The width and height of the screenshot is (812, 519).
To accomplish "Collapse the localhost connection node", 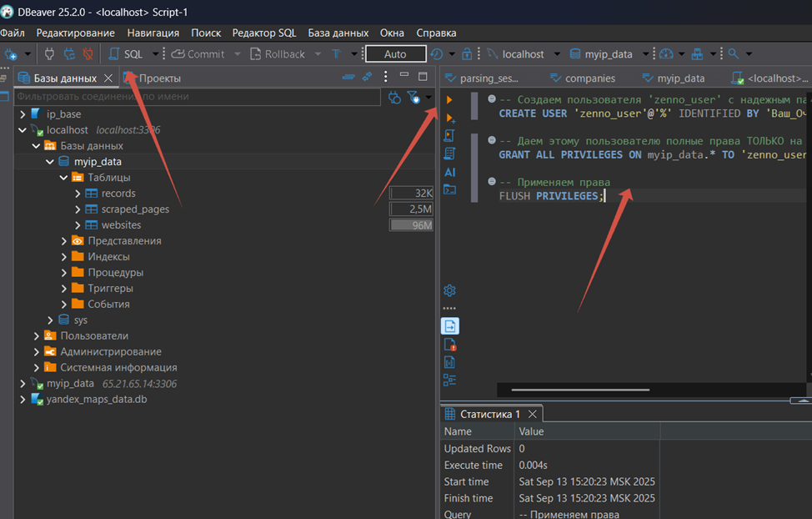I will click(x=23, y=130).
